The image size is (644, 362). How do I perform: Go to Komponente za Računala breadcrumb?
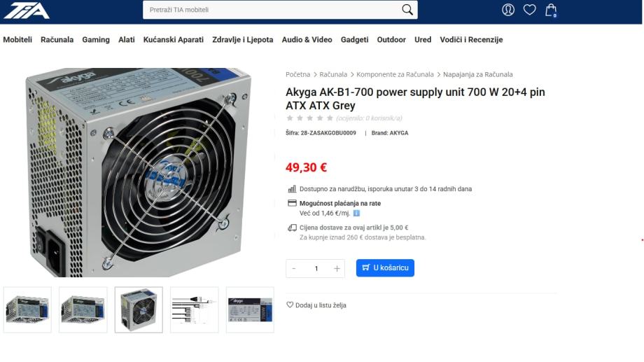coord(395,74)
